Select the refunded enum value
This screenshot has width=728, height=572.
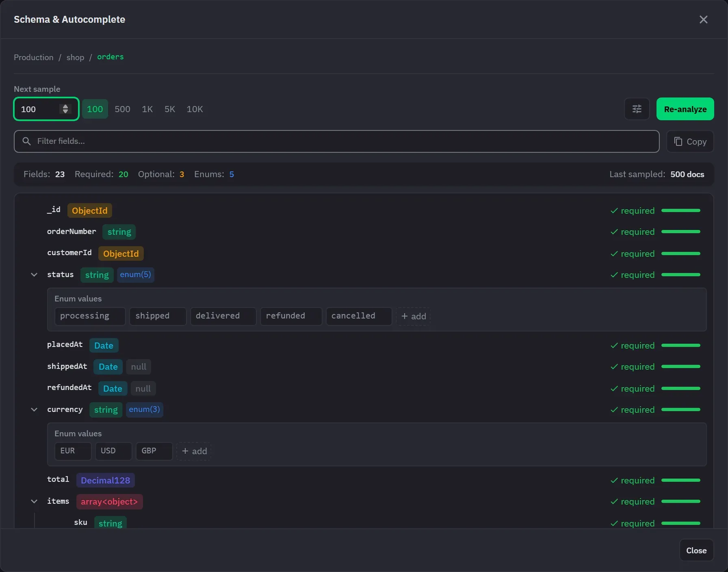(291, 316)
